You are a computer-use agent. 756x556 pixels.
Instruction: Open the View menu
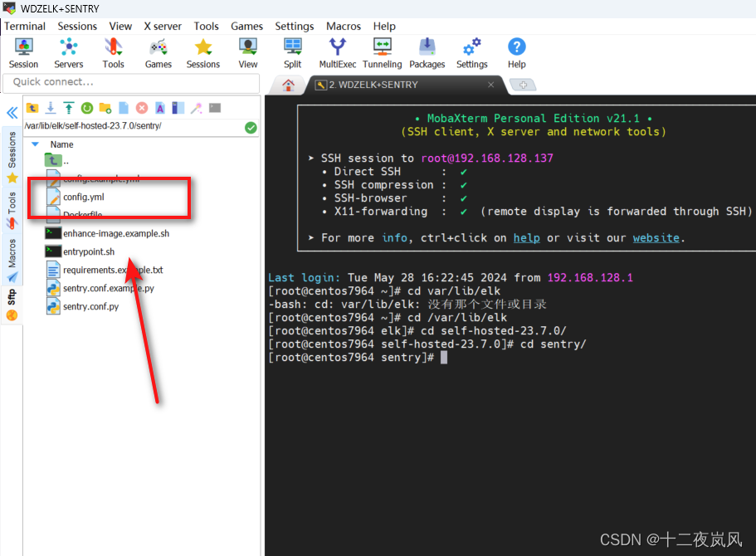coord(120,26)
